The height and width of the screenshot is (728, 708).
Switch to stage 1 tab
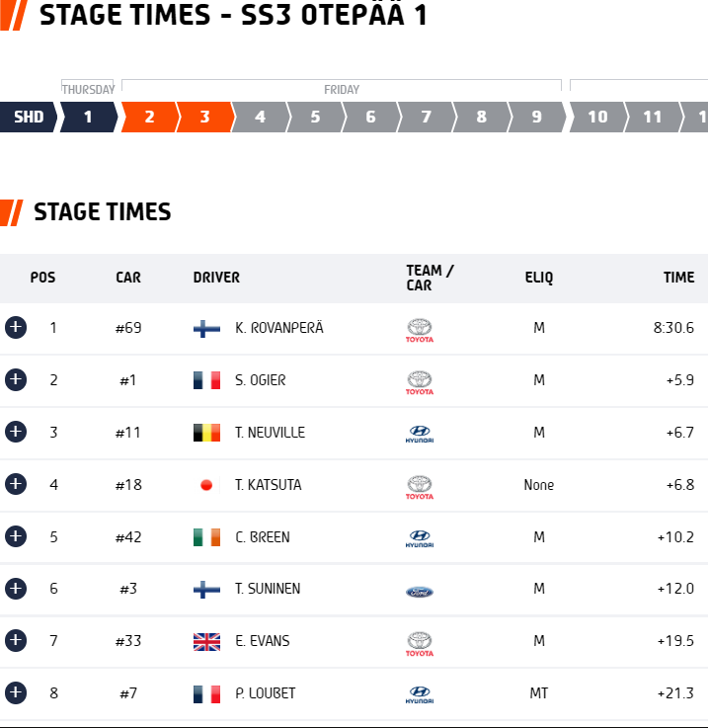tap(87, 117)
